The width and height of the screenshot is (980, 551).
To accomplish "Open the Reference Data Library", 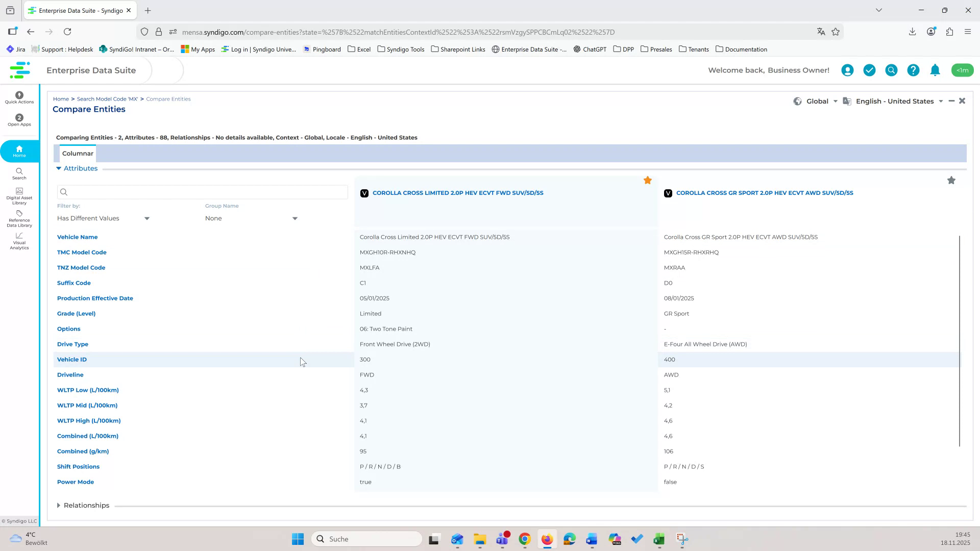I will [x=19, y=218].
